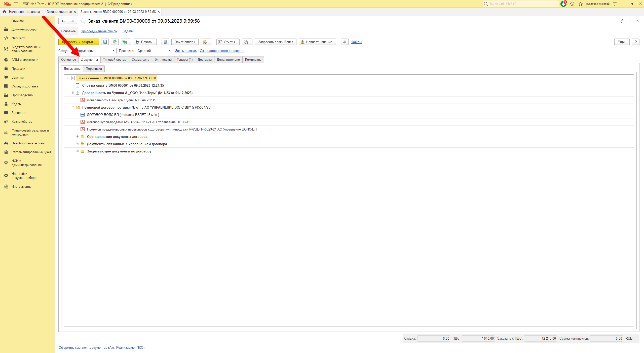This screenshot has height=353, width=644.
Task: Expand the Составляющие документы договора folder
Action: tap(78, 137)
